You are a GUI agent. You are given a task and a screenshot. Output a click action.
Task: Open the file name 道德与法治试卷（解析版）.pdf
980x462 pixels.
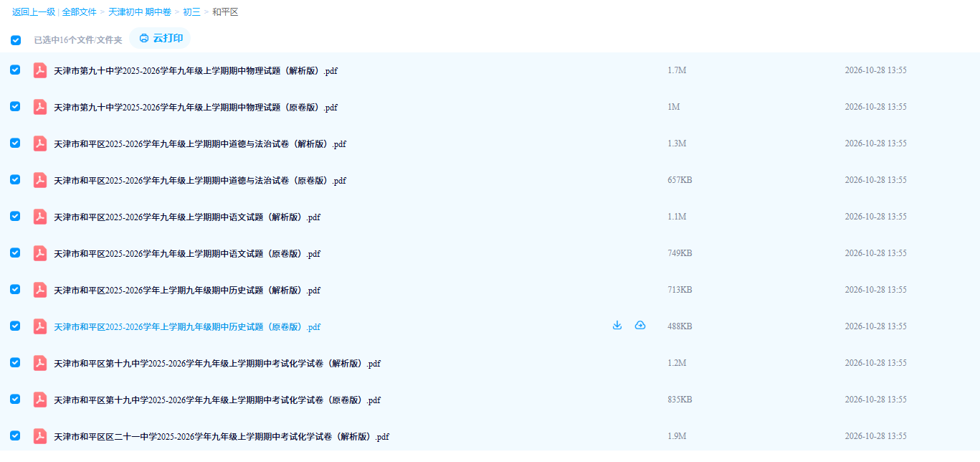point(200,144)
